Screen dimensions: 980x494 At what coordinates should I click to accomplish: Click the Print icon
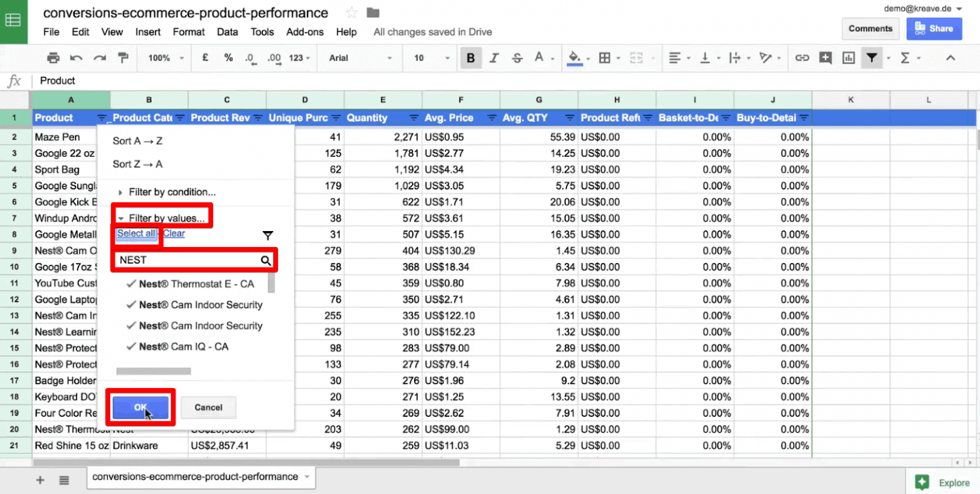(53, 58)
